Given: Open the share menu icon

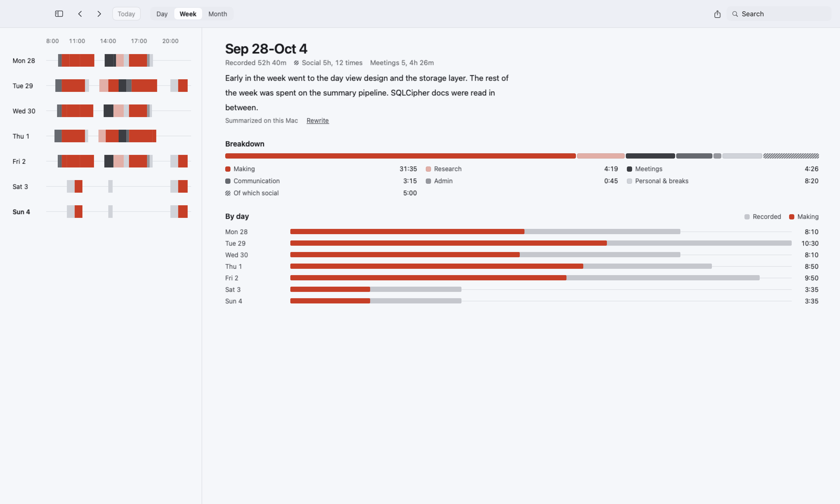Looking at the screenshot, I should point(717,14).
